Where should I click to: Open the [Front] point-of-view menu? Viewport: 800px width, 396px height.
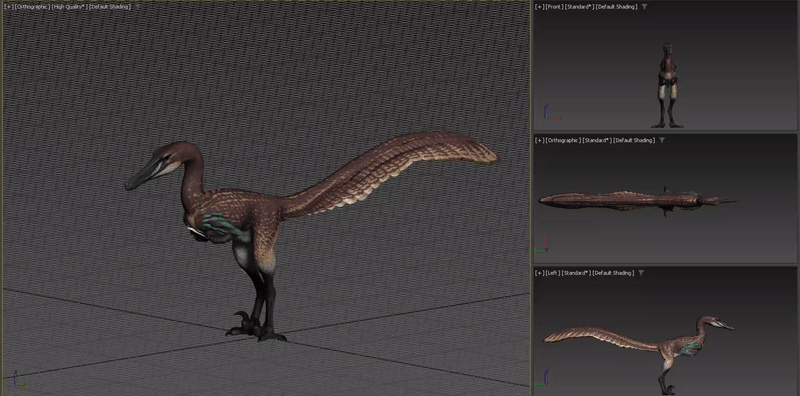554,7
